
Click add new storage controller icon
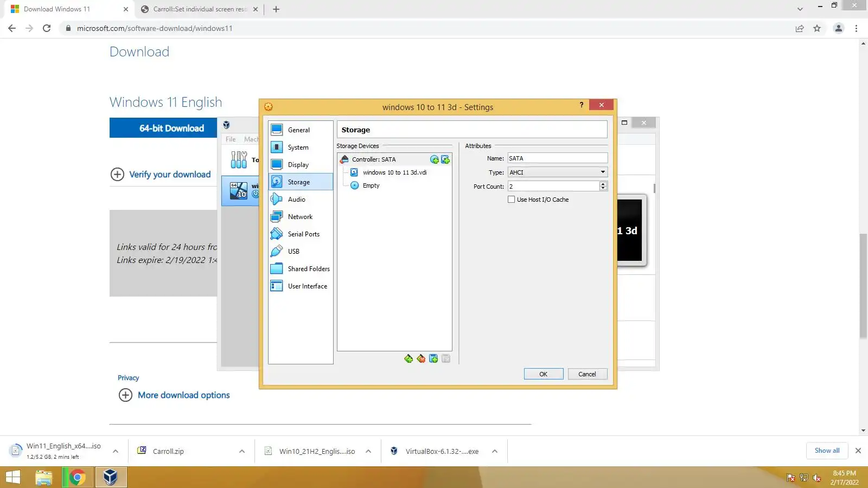pyautogui.click(x=409, y=358)
